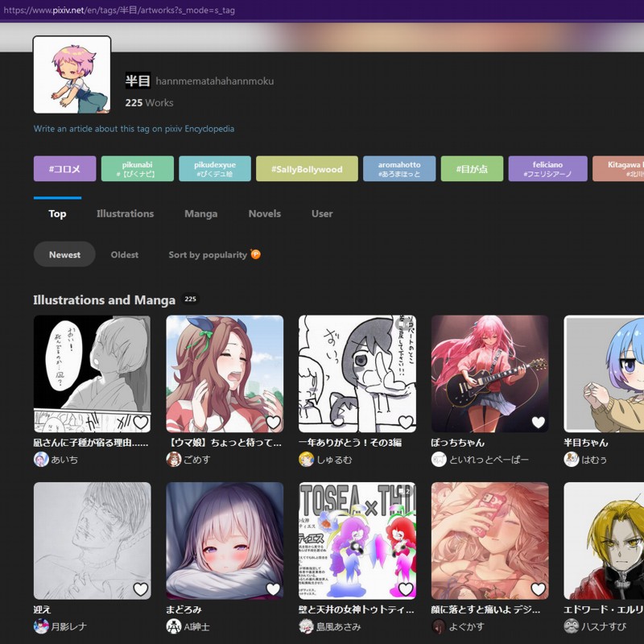
Task: Open the まどろみ artwork thumbnail
Action: point(225,541)
